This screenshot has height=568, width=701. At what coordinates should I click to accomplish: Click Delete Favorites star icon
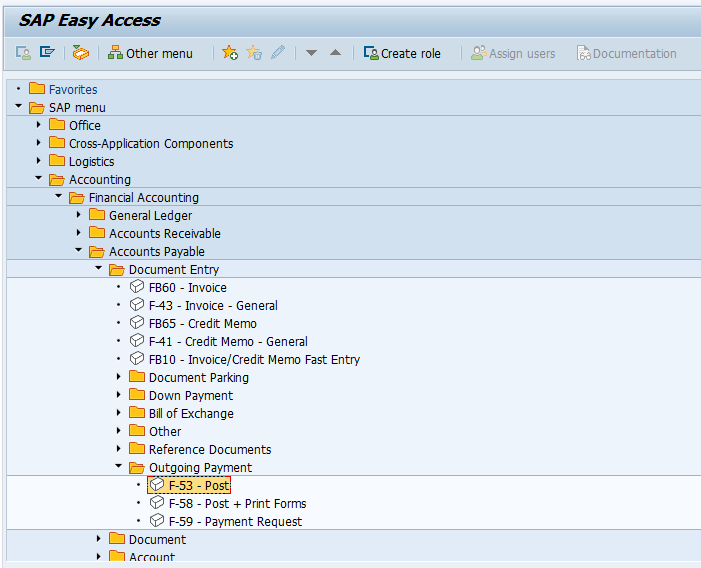click(254, 53)
